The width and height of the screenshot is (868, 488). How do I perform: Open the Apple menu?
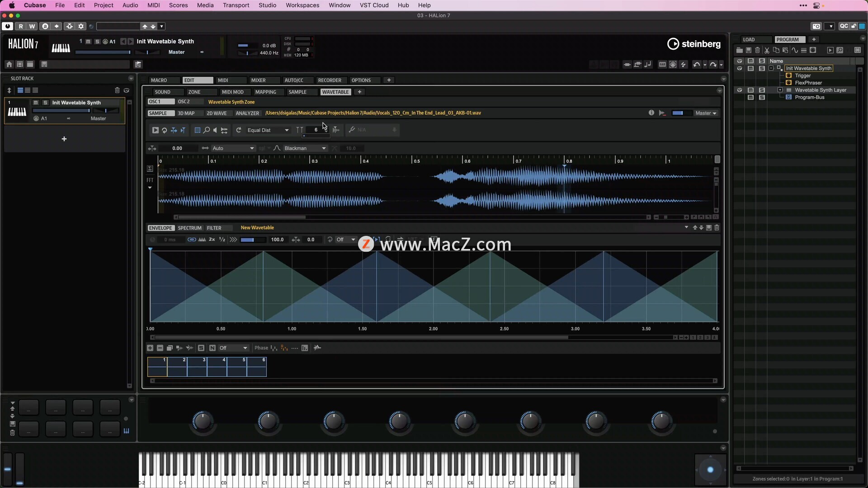[x=12, y=5]
